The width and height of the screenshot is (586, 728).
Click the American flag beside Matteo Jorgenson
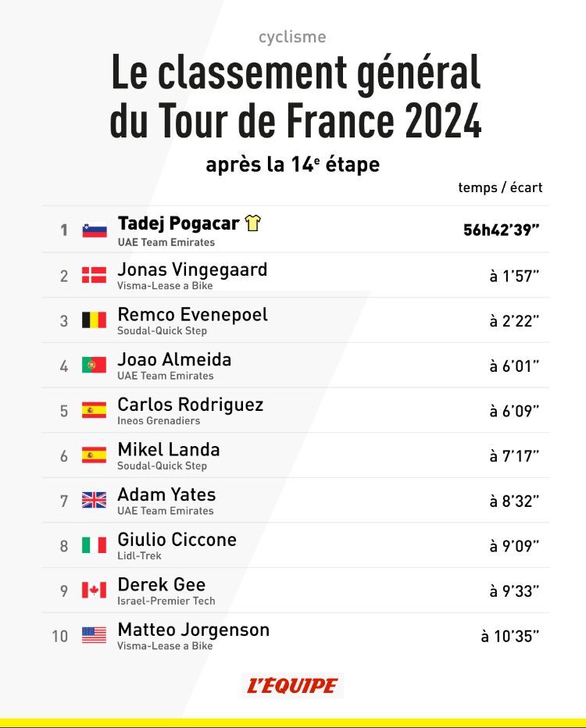[x=94, y=635]
